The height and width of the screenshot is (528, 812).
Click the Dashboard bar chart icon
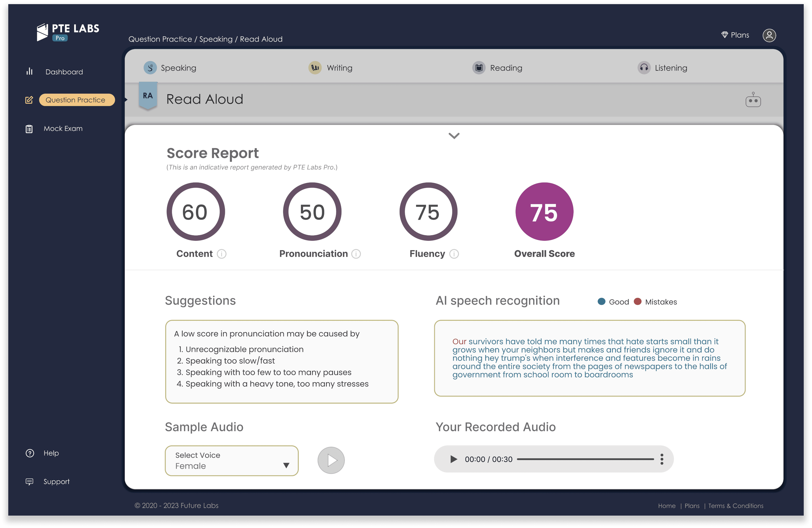click(x=30, y=72)
